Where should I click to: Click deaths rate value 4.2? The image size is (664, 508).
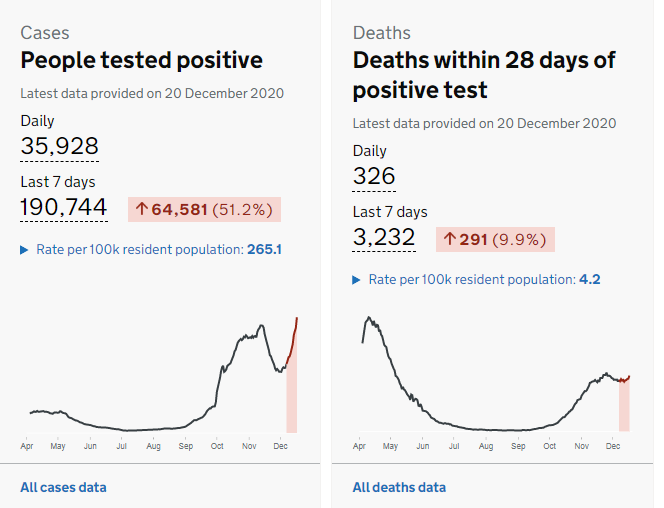(x=590, y=280)
